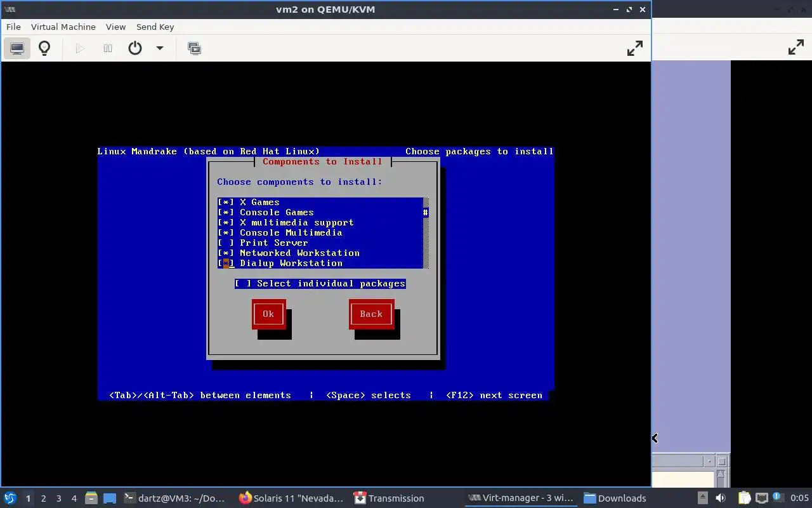Open the manage VM snapshots icon
The height and width of the screenshot is (508, 812).
(x=194, y=48)
